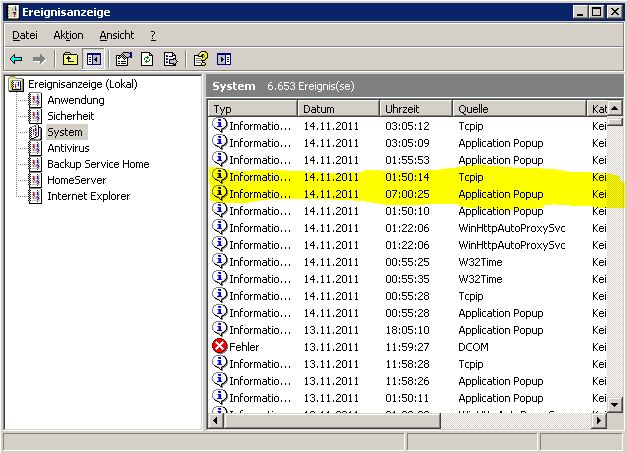Viewport: 627px width, 453px height.
Task: Open the Properties toolbar icon
Action: [x=124, y=60]
